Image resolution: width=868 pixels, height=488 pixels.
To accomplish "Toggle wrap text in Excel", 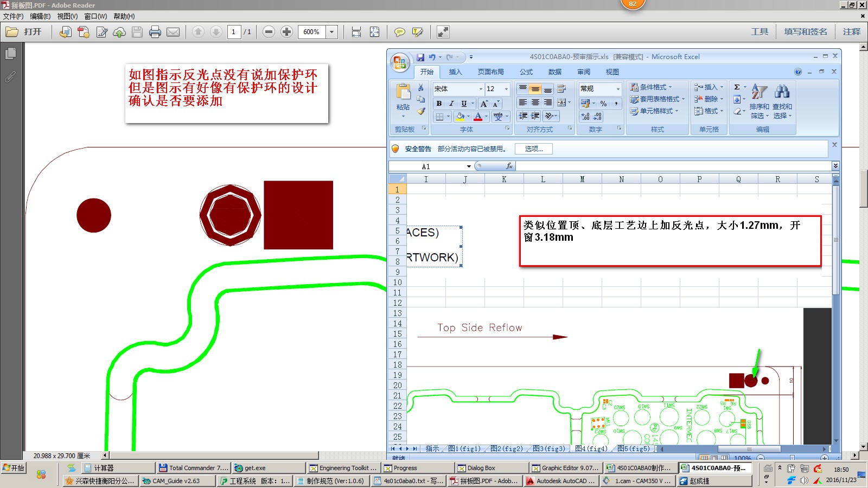I will 561,89.
